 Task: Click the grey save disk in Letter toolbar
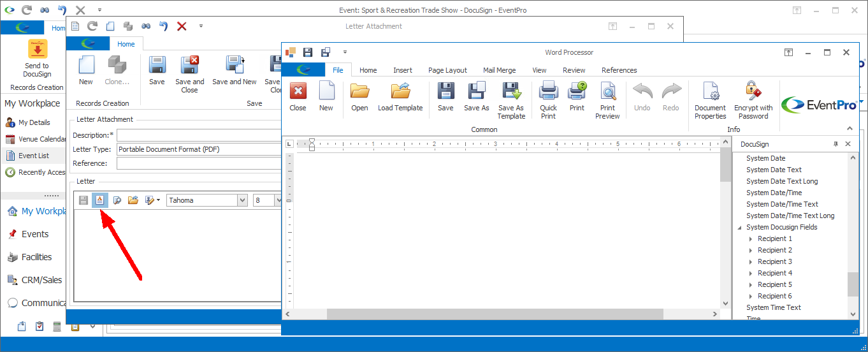[x=83, y=200]
